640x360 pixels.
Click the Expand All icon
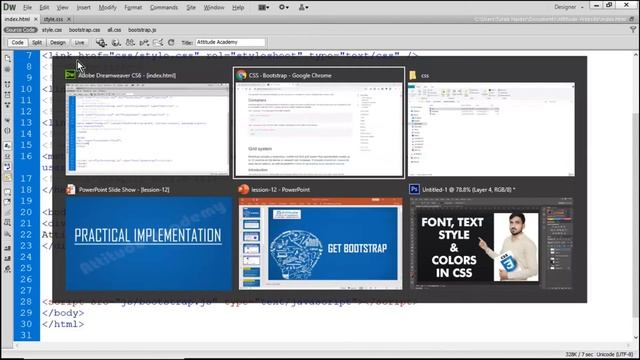(x=7, y=105)
